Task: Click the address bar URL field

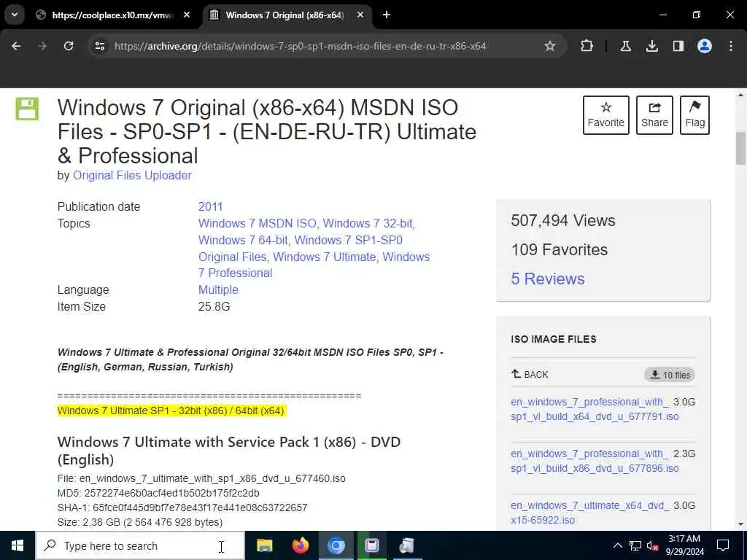Action: click(300, 46)
